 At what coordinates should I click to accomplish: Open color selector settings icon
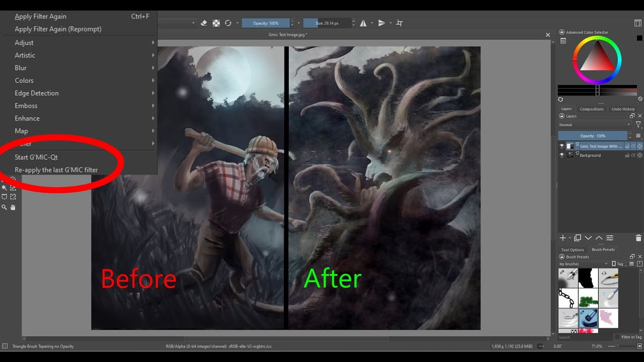click(x=563, y=41)
